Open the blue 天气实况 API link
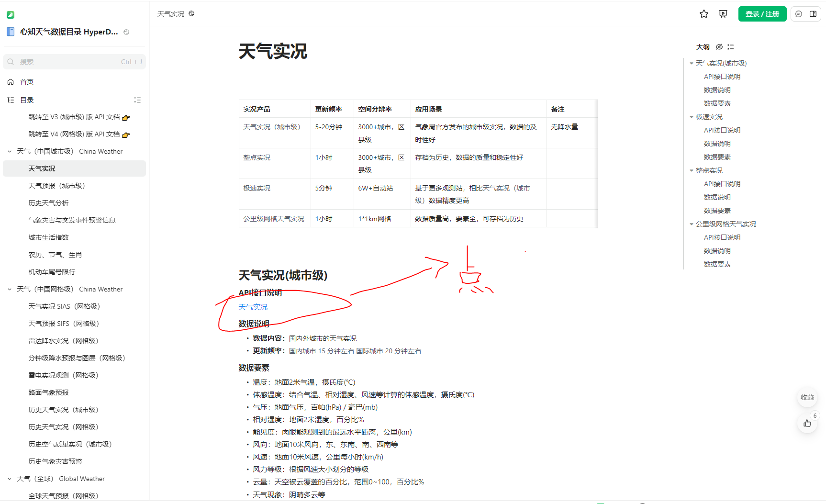 coord(253,307)
